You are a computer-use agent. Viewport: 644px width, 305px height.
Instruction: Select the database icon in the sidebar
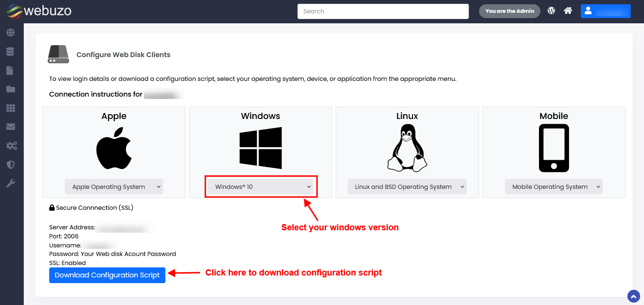pyautogui.click(x=11, y=51)
